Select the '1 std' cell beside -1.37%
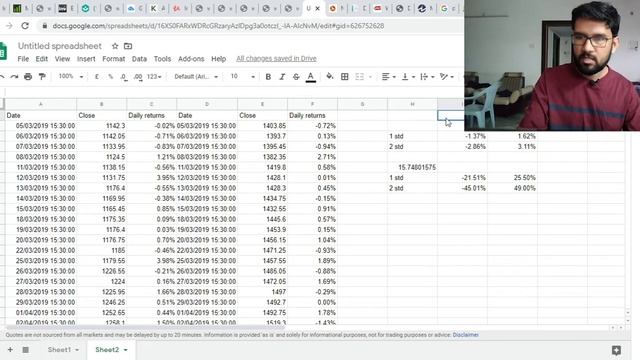640x360 pixels. pyautogui.click(x=412, y=136)
